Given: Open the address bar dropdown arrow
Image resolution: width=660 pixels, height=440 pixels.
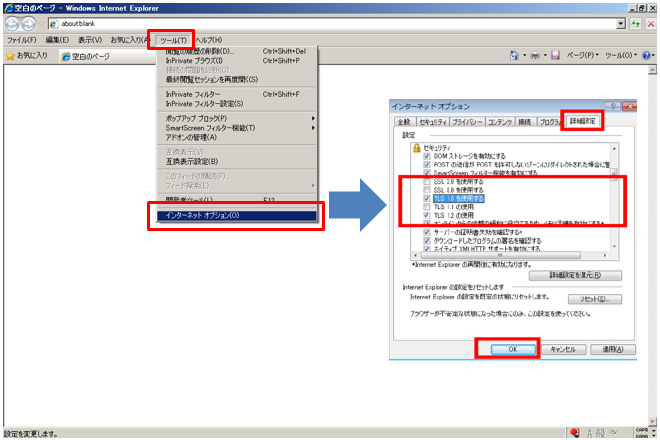Looking at the screenshot, I should tap(621, 24).
